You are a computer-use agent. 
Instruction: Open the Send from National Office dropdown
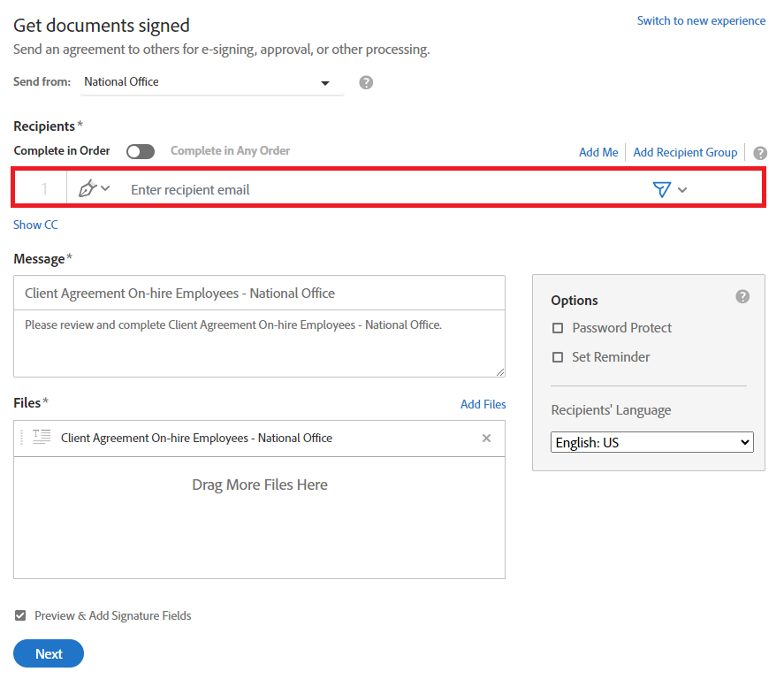212,82
